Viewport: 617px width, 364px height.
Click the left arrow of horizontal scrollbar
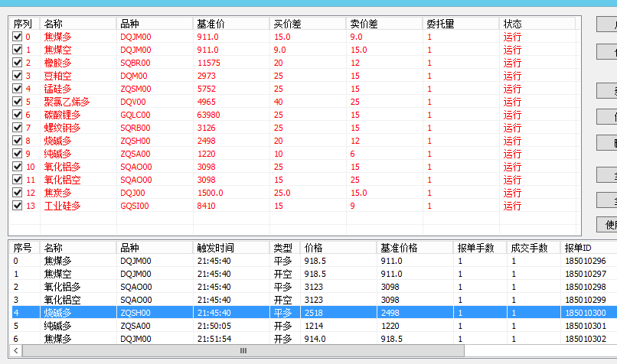click(15, 351)
